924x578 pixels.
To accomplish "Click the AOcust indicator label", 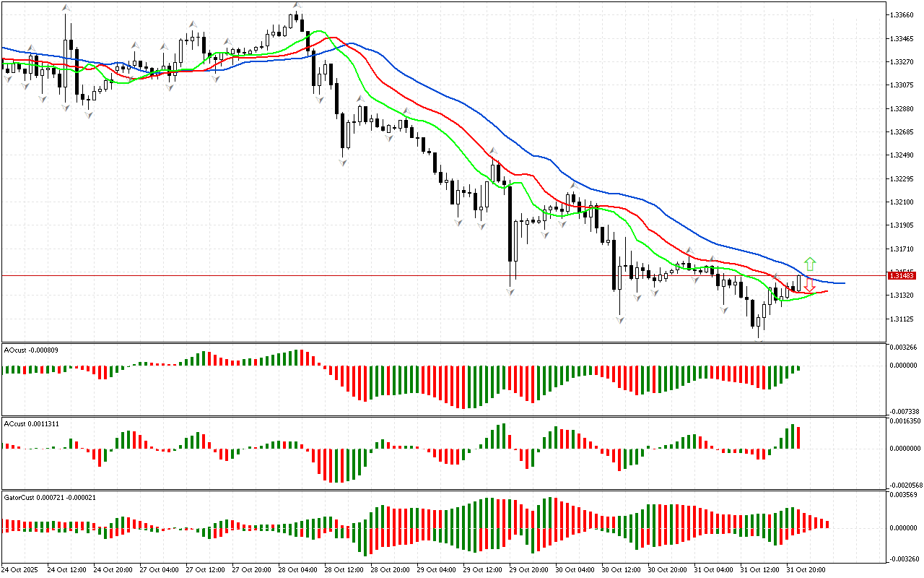I will coord(31,350).
